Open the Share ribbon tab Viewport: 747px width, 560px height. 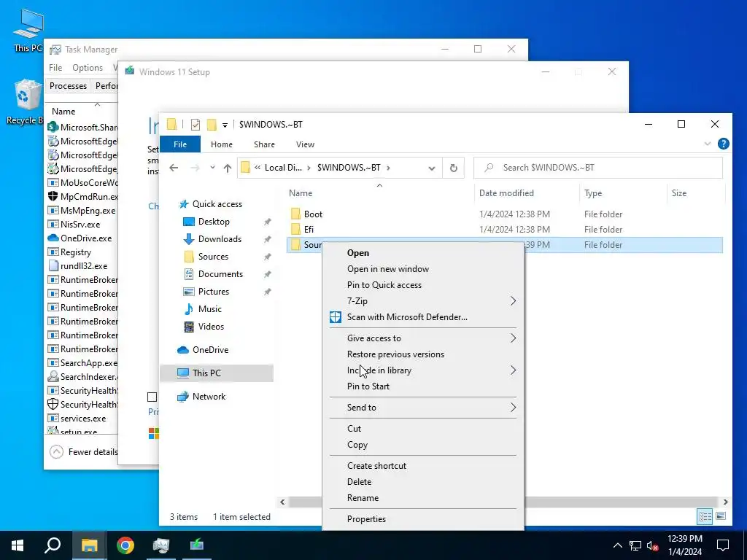click(264, 144)
